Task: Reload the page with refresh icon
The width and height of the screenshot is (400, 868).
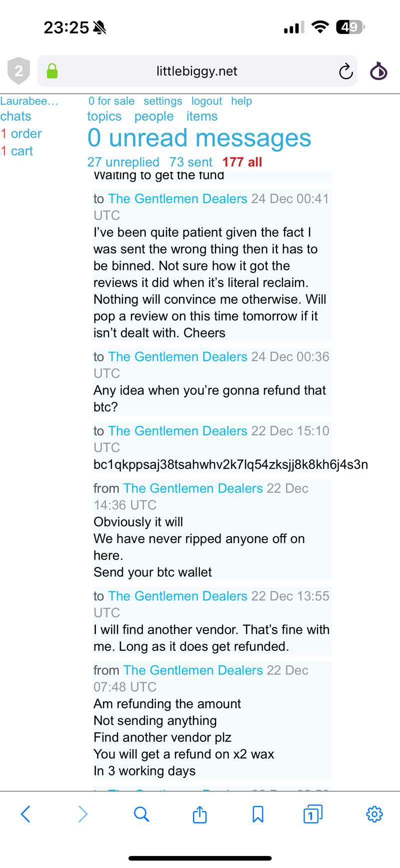Action: click(345, 72)
